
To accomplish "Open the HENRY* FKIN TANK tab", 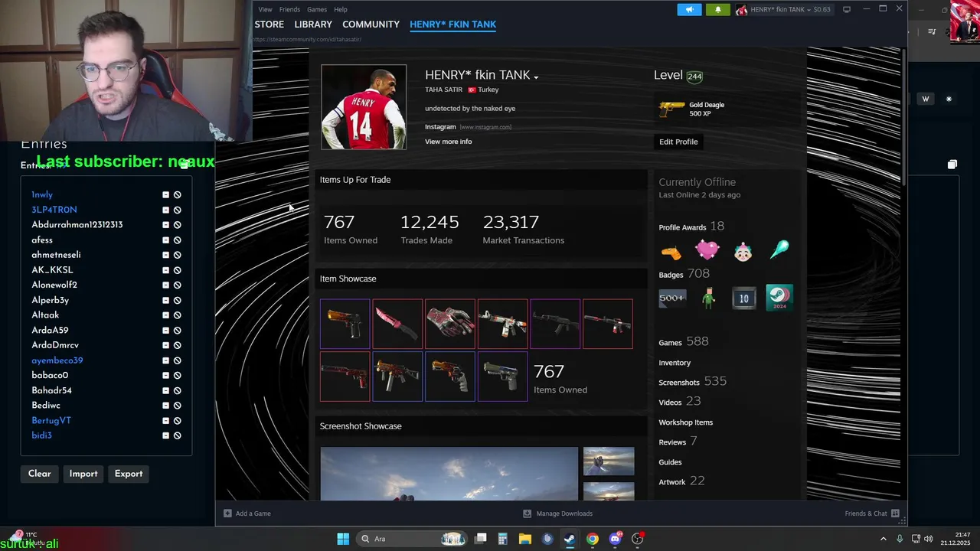I will tap(452, 24).
